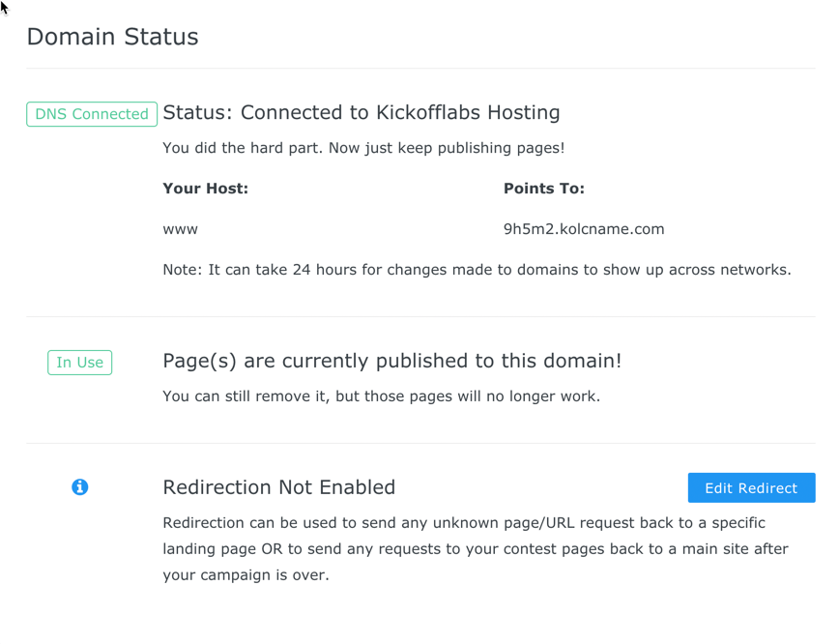Select the DNS Connected status badge

tap(92, 114)
